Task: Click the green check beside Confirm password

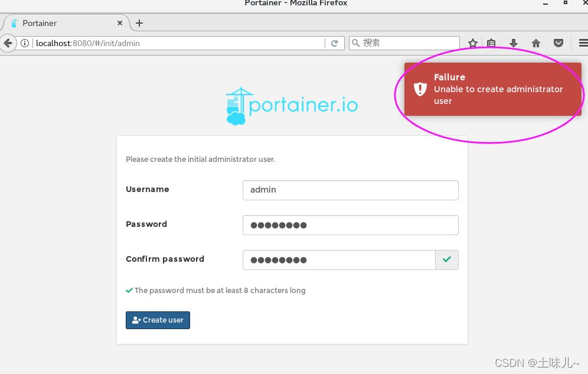Action: tap(447, 259)
